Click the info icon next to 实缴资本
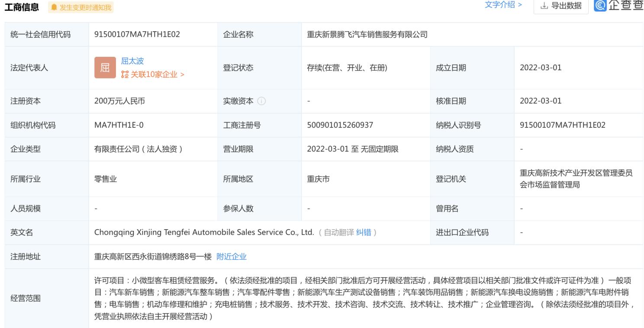644x328 pixels. [x=261, y=101]
